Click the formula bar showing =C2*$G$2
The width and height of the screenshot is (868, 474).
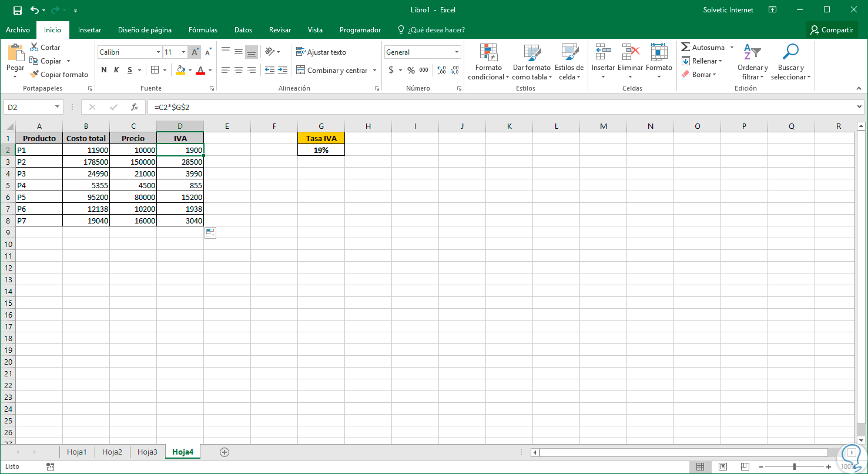click(501, 107)
